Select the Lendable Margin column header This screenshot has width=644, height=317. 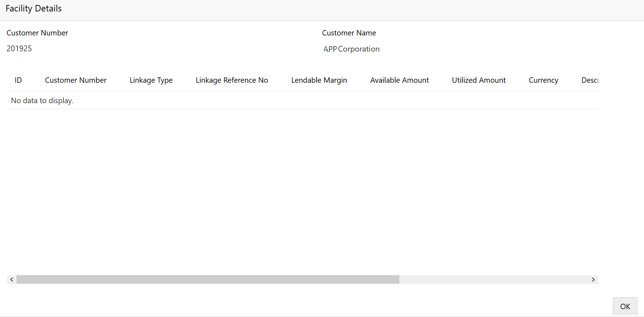tap(319, 80)
